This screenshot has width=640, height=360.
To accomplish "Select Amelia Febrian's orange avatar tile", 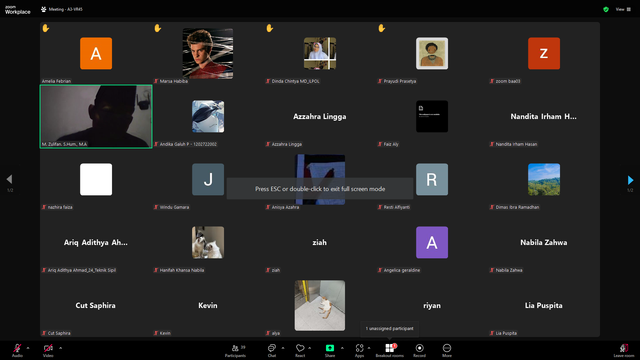I will point(96,53).
